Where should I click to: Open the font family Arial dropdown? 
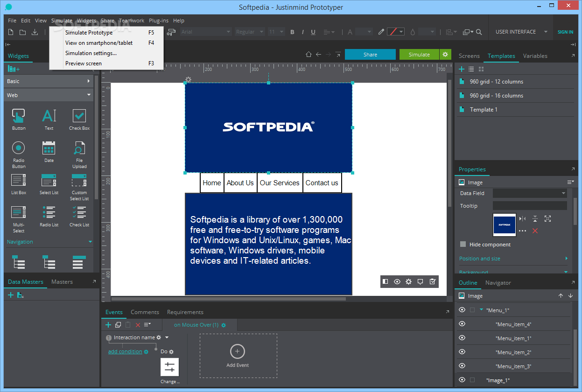click(205, 32)
